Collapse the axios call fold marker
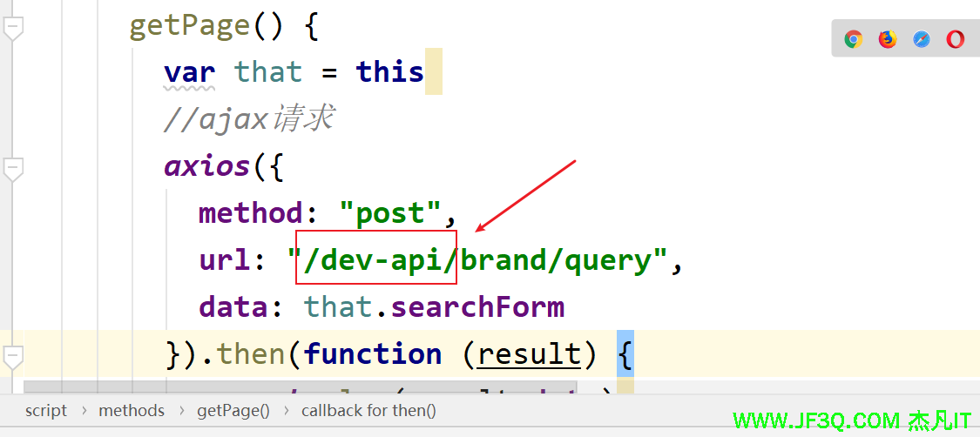 pyautogui.click(x=12, y=169)
